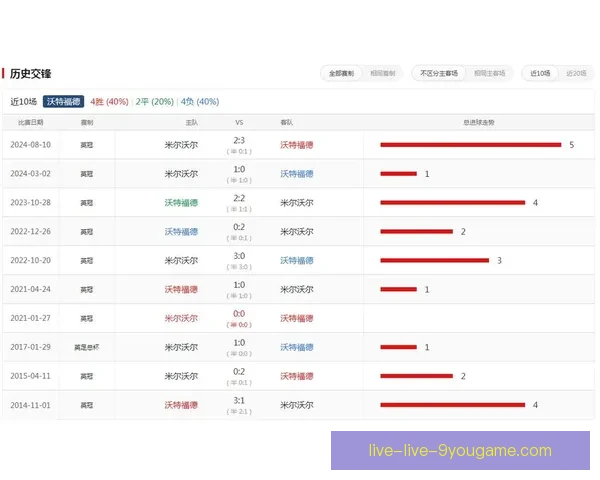Open the 3:0 score of 2022-10-20 match
Screen dimensions: 600x480
click(239, 256)
